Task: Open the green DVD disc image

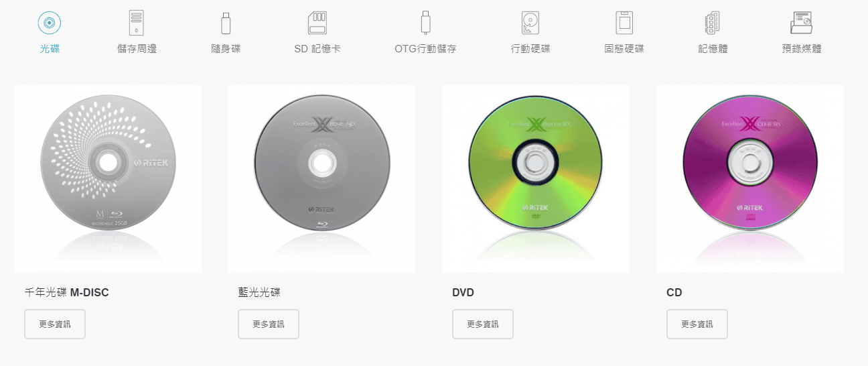Action: point(536,179)
